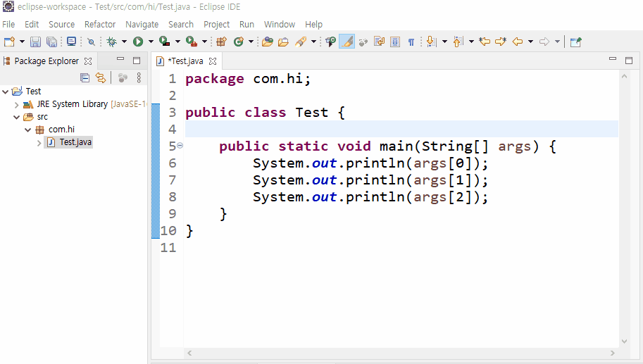Collapse the com.hi package node

pyautogui.click(x=28, y=130)
